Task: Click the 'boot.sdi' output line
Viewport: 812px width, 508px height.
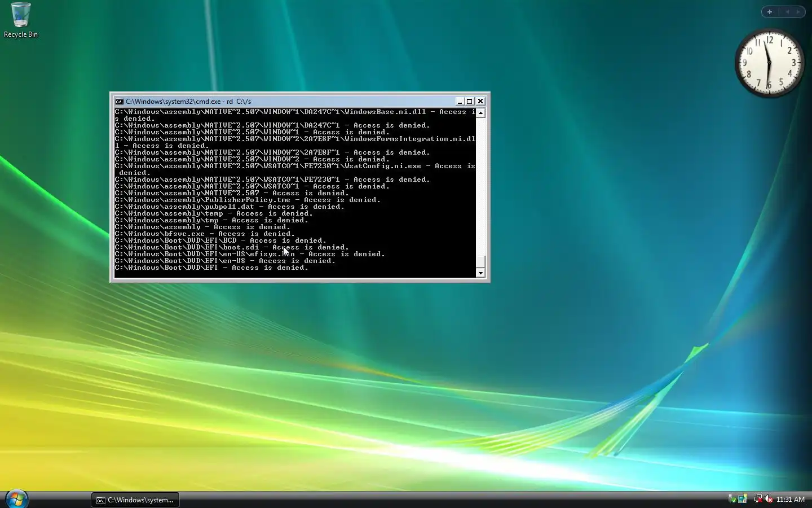Action: pyautogui.click(x=232, y=247)
